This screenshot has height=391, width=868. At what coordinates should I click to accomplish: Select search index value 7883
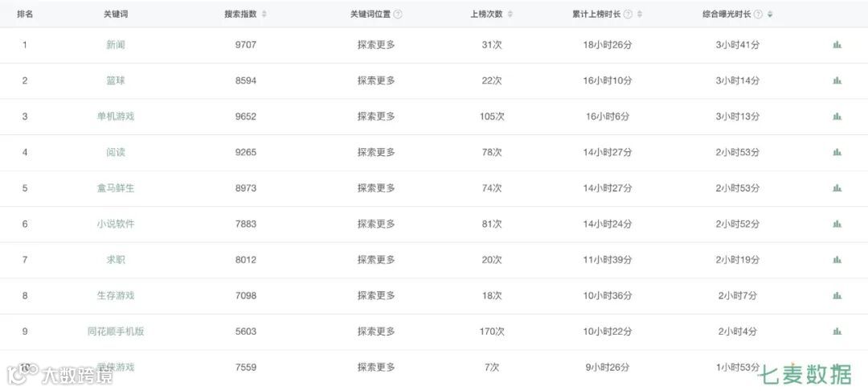[x=246, y=224]
